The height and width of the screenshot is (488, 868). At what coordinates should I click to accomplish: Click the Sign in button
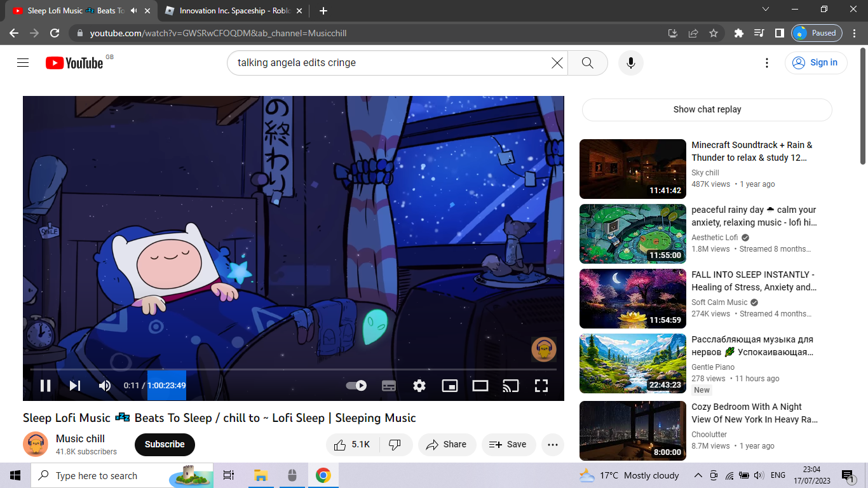(816, 62)
